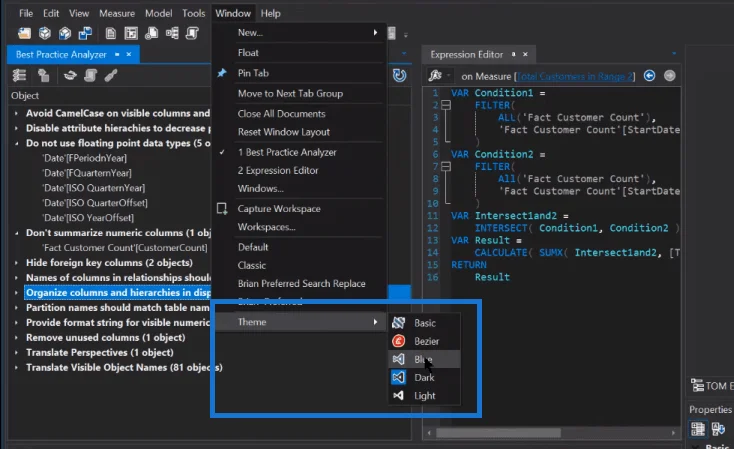The width and height of the screenshot is (734, 449).
Task: Select the Light theme
Action: 424,396
